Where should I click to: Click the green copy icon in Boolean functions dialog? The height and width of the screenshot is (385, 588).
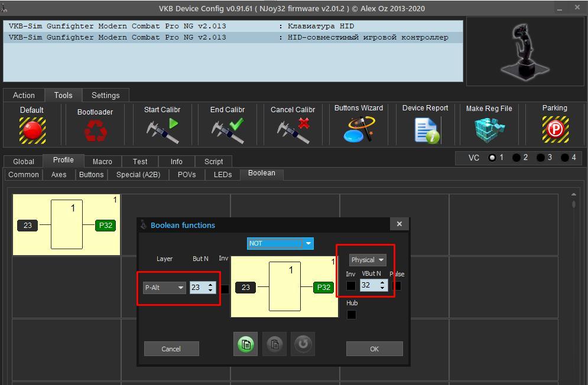coord(246,344)
